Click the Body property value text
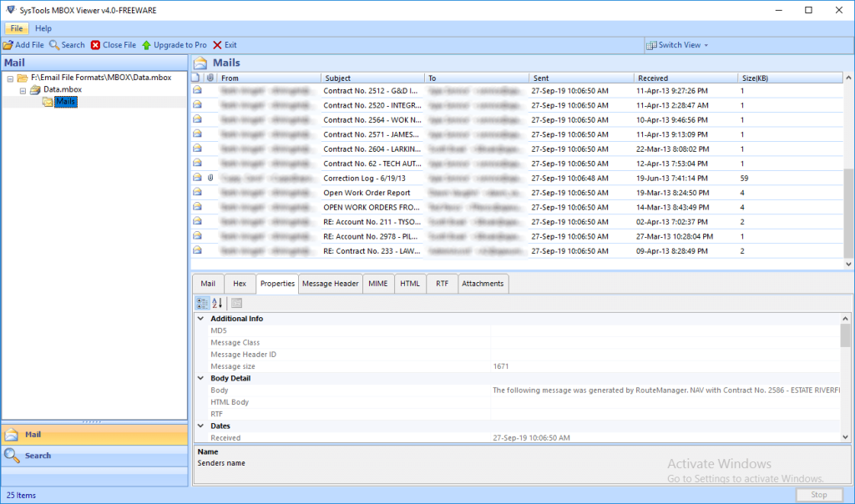 pyautogui.click(x=665, y=391)
